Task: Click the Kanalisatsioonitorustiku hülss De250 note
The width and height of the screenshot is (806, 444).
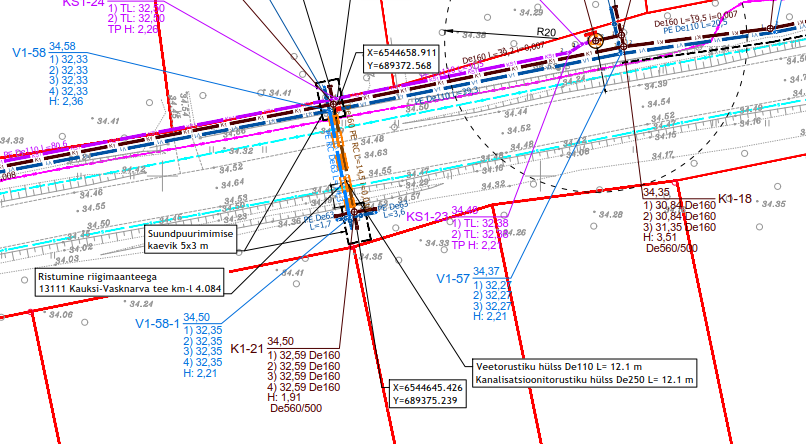Action: coord(584,380)
